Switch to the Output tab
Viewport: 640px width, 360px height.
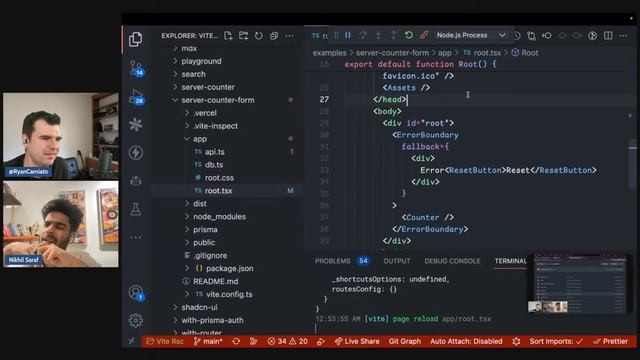click(x=397, y=261)
